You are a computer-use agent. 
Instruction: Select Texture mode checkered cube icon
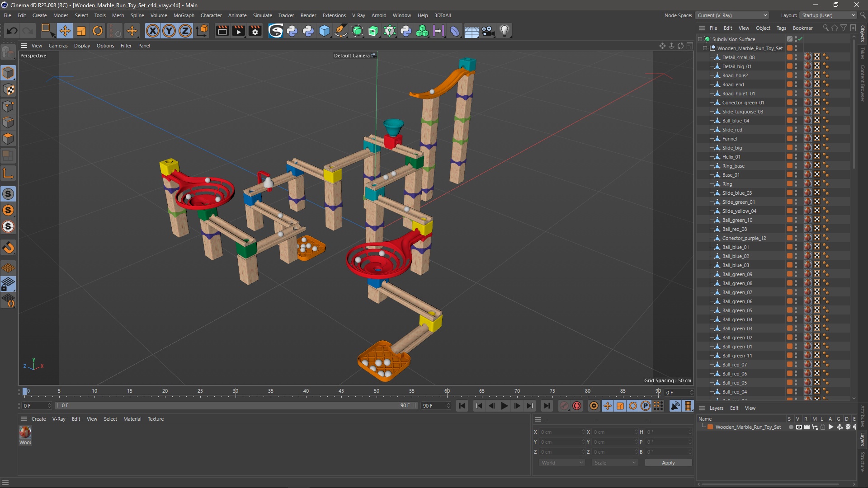tap(8, 89)
